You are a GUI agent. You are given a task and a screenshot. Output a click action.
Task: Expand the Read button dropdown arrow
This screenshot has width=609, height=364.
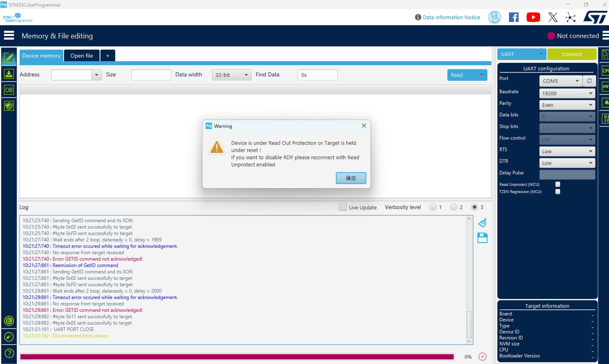[x=482, y=75]
